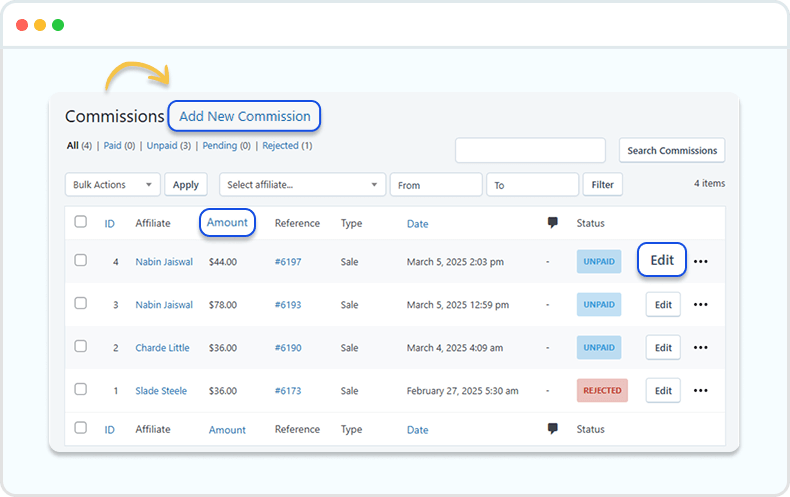Open reference #6193
The height and width of the screenshot is (497, 790).
click(288, 304)
